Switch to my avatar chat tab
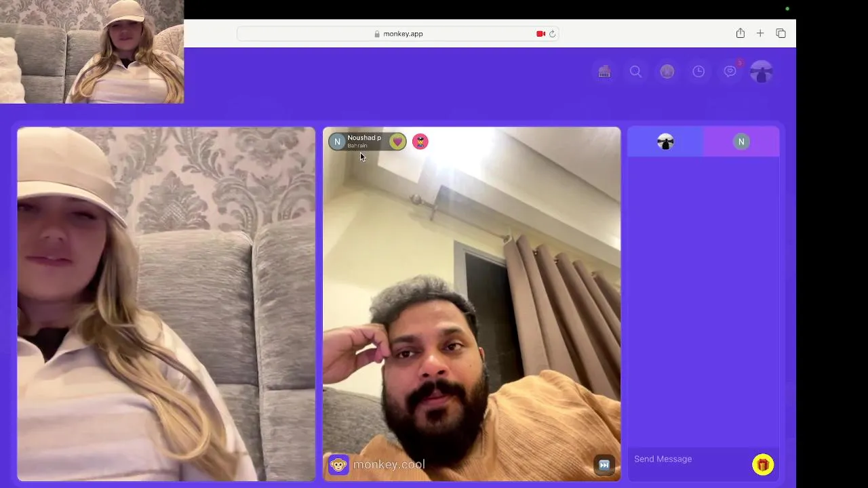 pyautogui.click(x=665, y=142)
